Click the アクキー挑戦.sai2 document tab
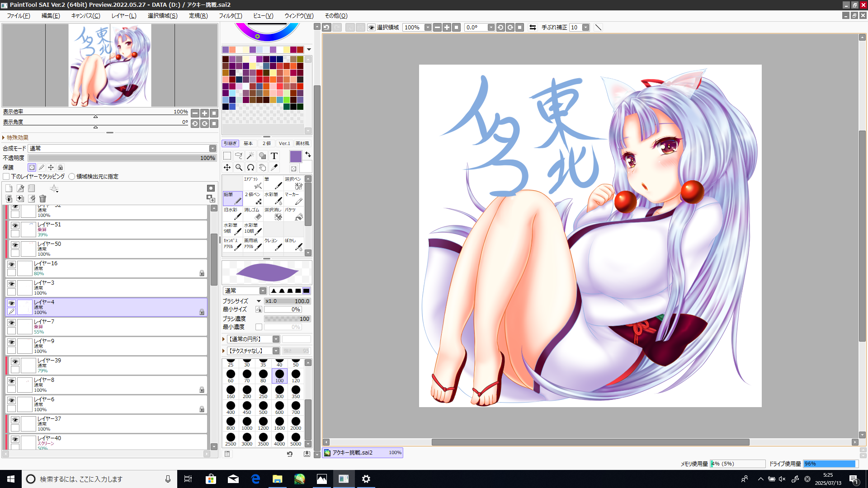868x488 pixels. [x=363, y=453]
